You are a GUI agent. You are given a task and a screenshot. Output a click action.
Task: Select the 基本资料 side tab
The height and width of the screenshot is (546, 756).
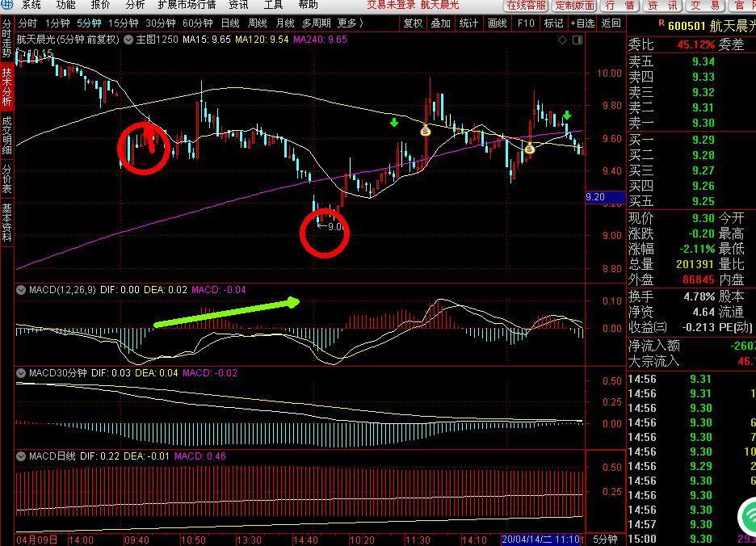point(6,223)
